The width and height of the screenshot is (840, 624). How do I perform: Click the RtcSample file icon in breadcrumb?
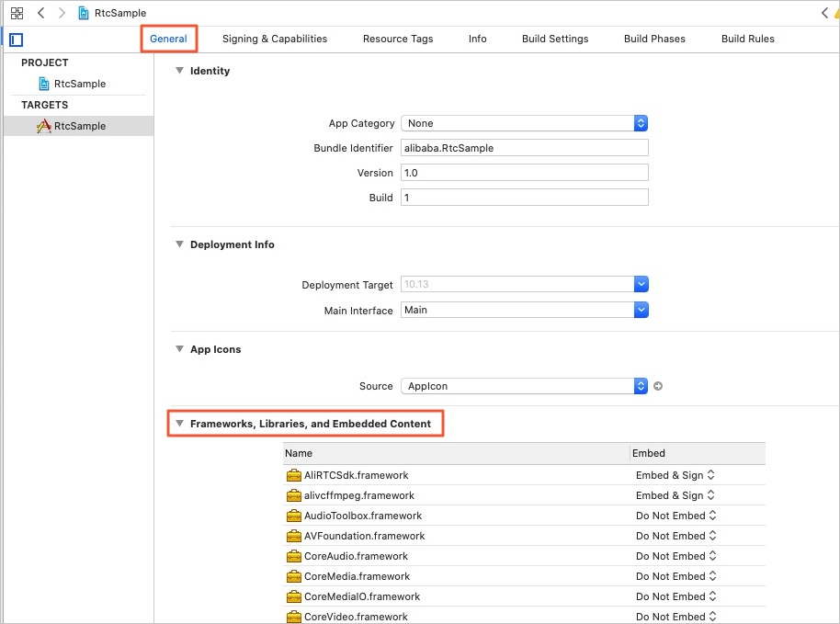point(83,13)
